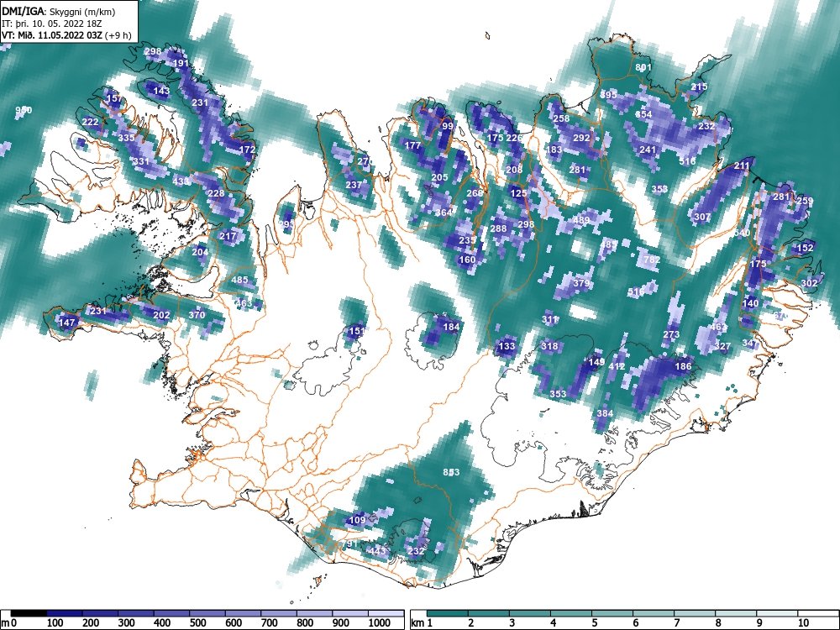Click the 'm0' label on the meter legend
This screenshot has width=840, height=630.
tap(8, 622)
